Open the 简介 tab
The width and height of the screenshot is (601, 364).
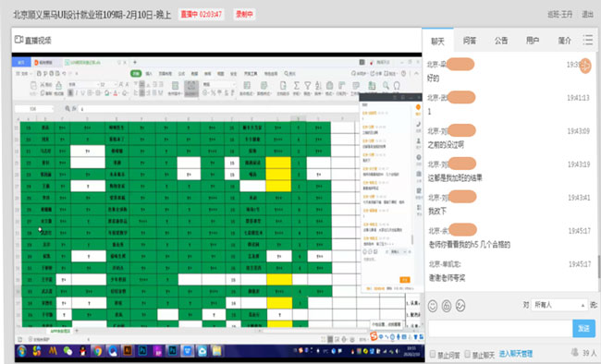(x=565, y=41)
